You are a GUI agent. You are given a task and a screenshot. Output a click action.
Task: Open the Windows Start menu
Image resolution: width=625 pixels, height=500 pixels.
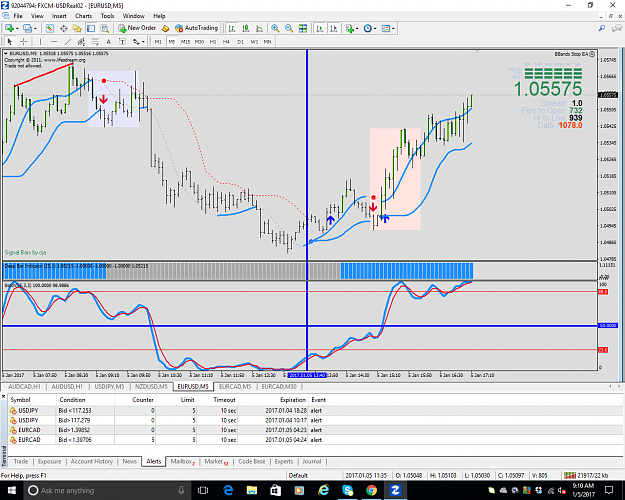pos(11,490)
